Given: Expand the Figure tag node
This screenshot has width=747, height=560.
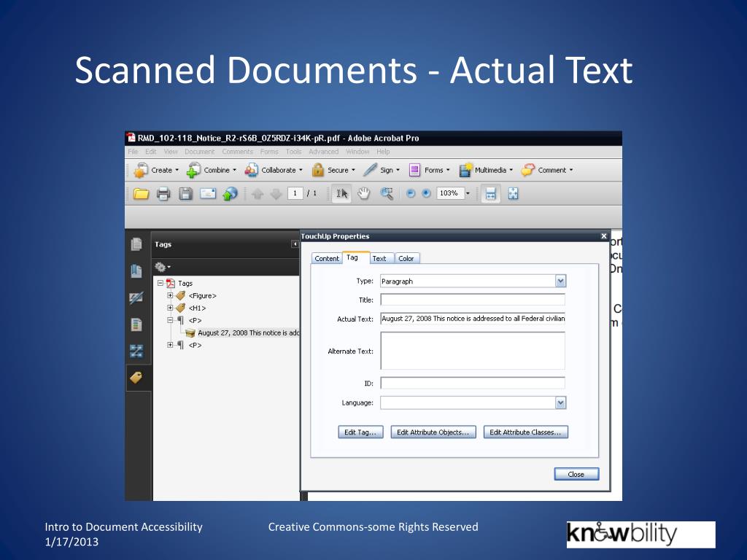Looking at the screenshot, I should point(170,295).
